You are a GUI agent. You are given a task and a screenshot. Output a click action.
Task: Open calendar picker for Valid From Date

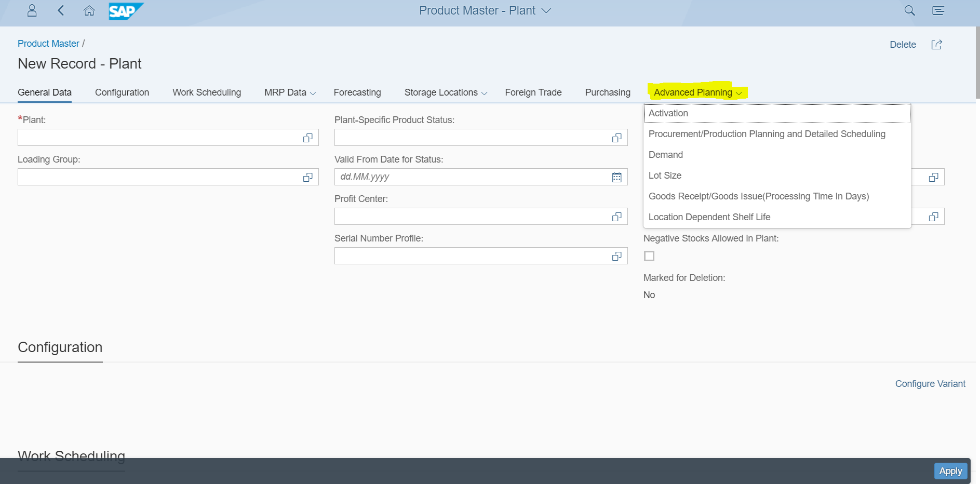tap(616, 177)
